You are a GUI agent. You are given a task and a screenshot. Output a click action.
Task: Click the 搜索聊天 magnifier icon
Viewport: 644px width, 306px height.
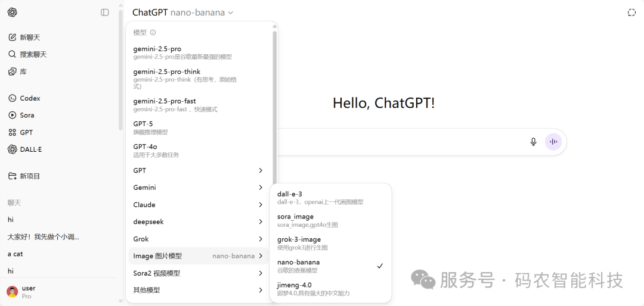(13, 55)
